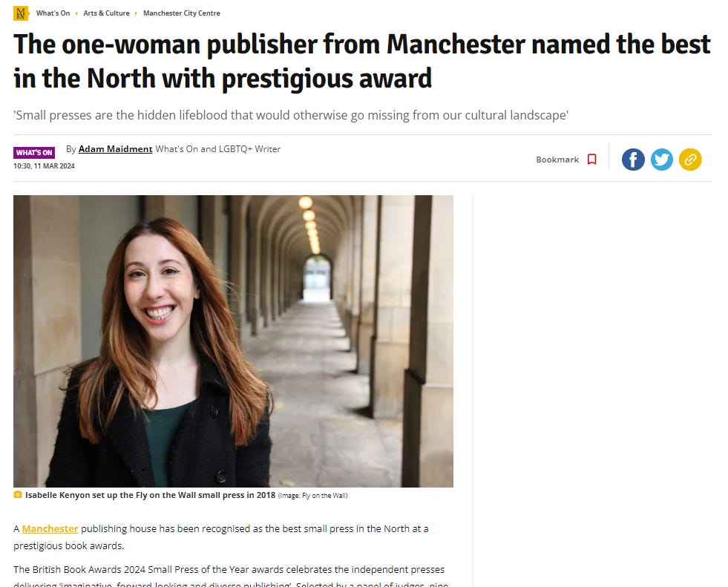This screenshot has width=728, height=587.
Task: Open author Adam Maidment's profile
Action: (x=115, y=149)
